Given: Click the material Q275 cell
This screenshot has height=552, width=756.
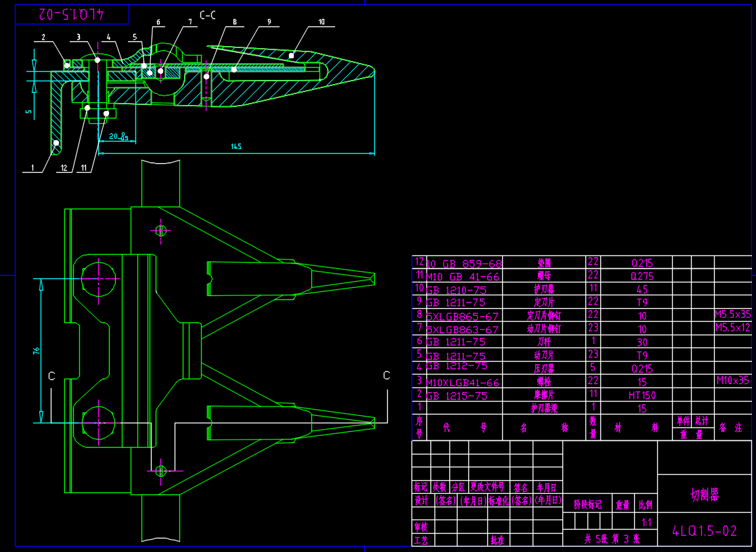Looking at the screenshot, I should click(x=642, y=276).
